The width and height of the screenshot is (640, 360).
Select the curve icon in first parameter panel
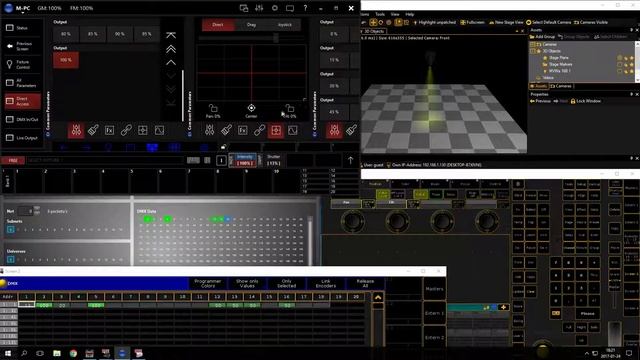tap(159, 130)
